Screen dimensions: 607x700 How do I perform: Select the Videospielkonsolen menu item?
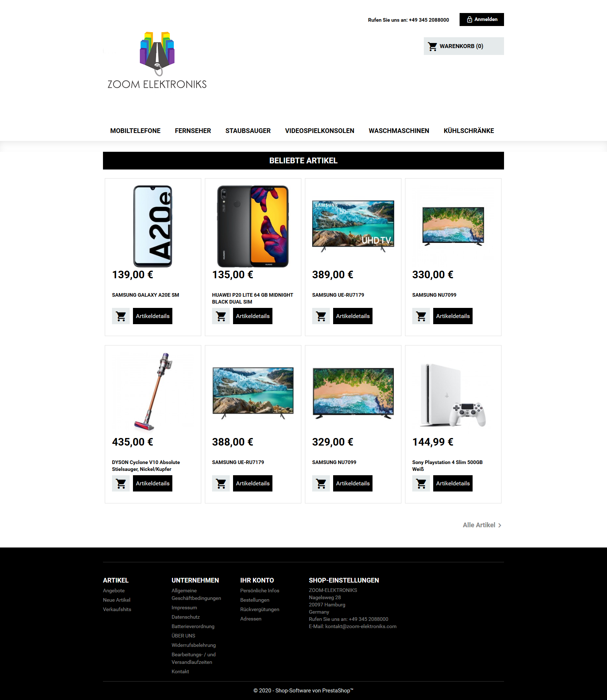pyautogui.click(x=319, y=131)
